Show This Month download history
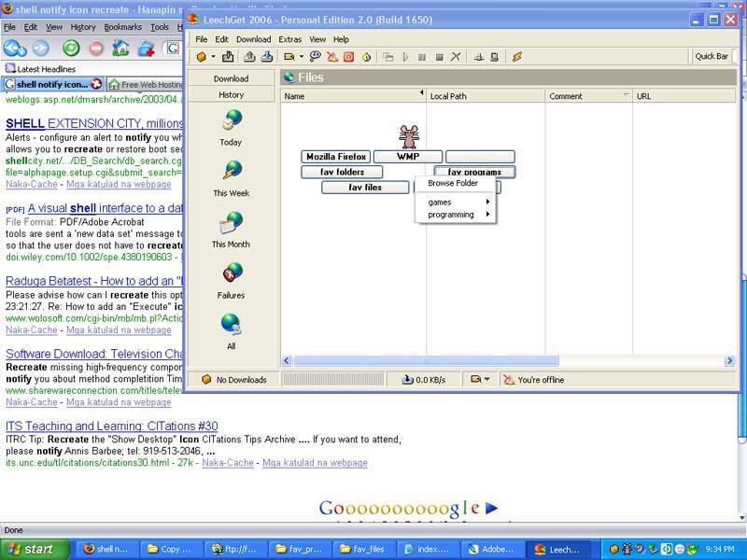This screenshot has height=560, width=747. (231, 230)
